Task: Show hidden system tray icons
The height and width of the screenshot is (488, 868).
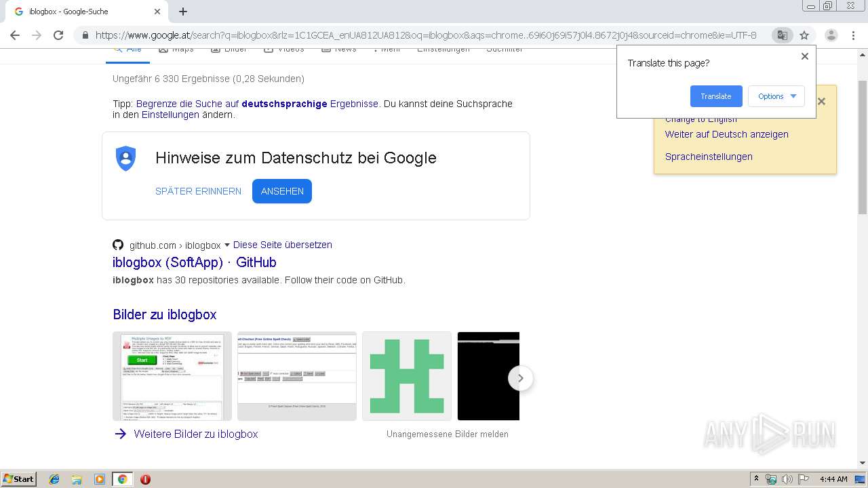Action: [756, 479]
